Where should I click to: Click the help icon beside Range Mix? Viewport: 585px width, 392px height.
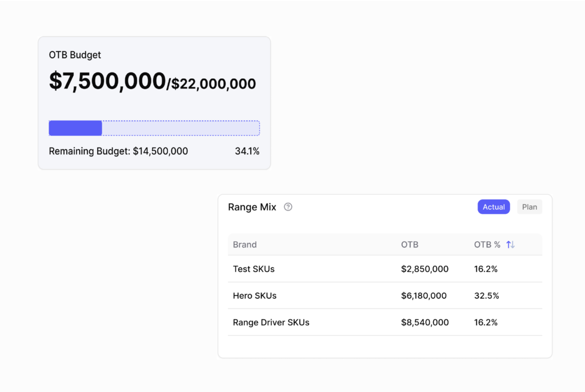[288, 207]
